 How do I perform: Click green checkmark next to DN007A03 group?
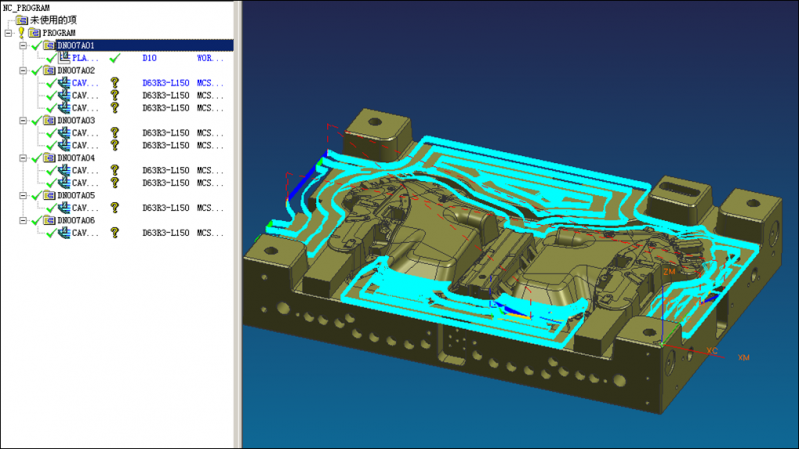click(x=37, y=121)
